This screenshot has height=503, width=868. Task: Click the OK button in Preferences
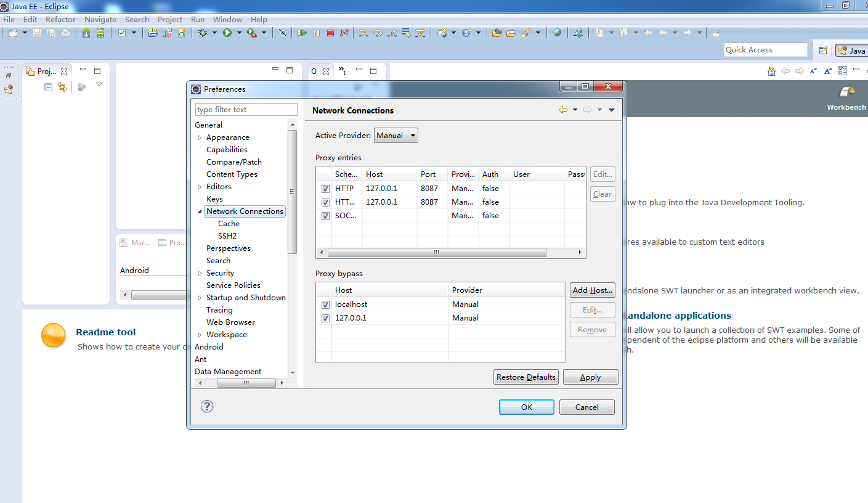point(527,407)
